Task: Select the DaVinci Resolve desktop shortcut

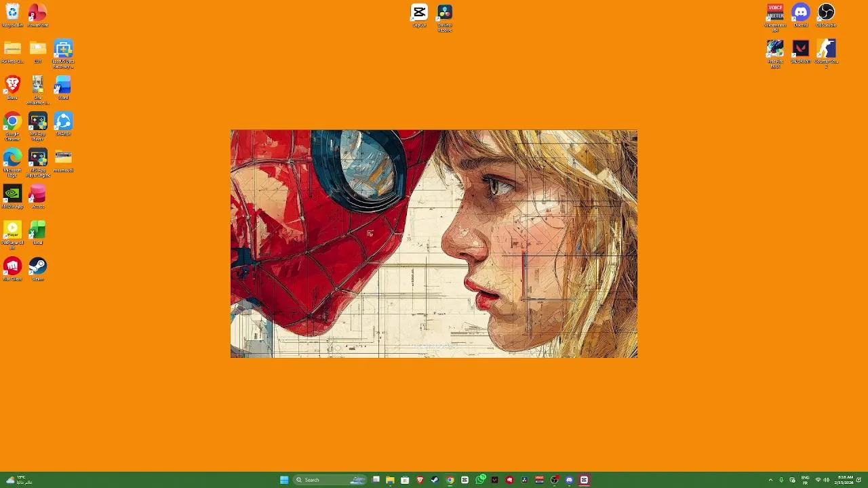Action: [x=445, y=18]
